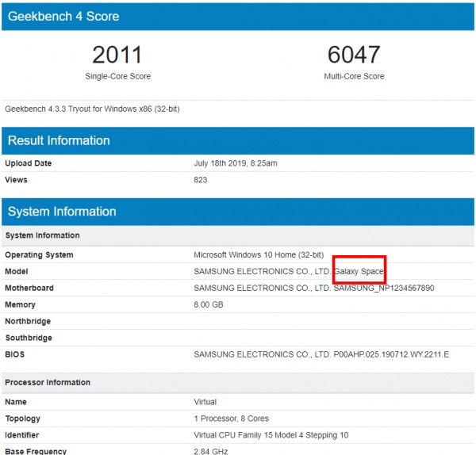Click the 8.00 GB memory value
The image size is (476, 455).
tap(208, 304)
